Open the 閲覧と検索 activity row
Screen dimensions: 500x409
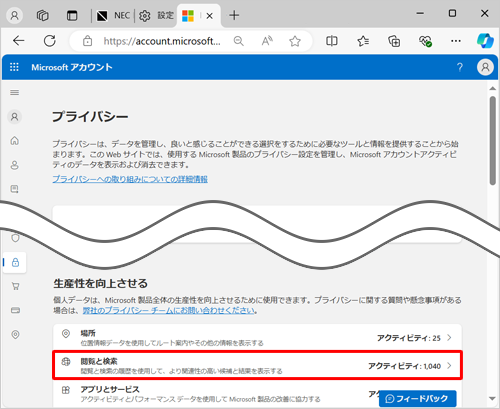pyautogui.click(x=257, y=365)
